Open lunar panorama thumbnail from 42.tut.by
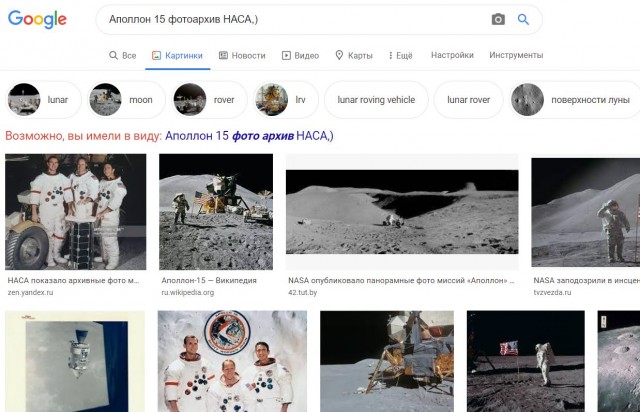Screen dimensions: 640x412 (402, 212)
